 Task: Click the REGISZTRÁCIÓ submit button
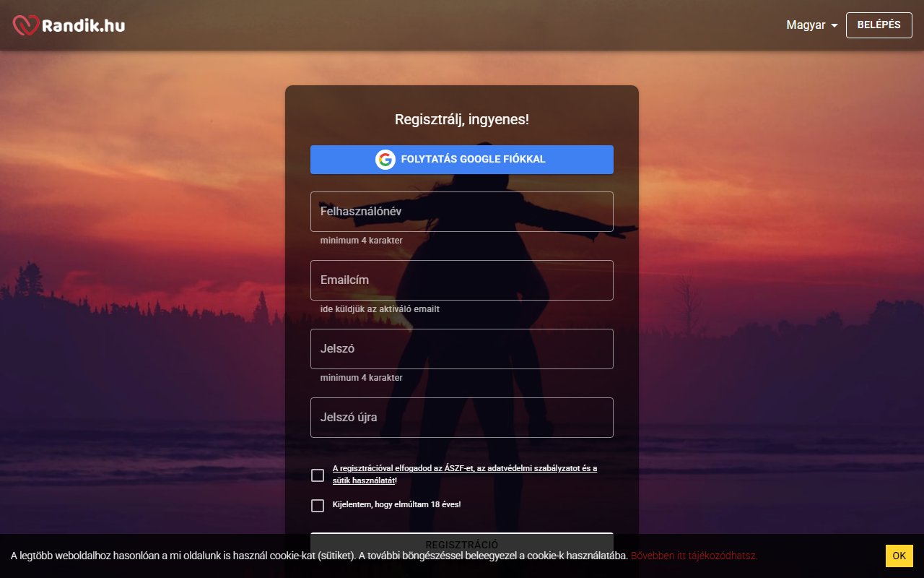[x=462, y=544]
